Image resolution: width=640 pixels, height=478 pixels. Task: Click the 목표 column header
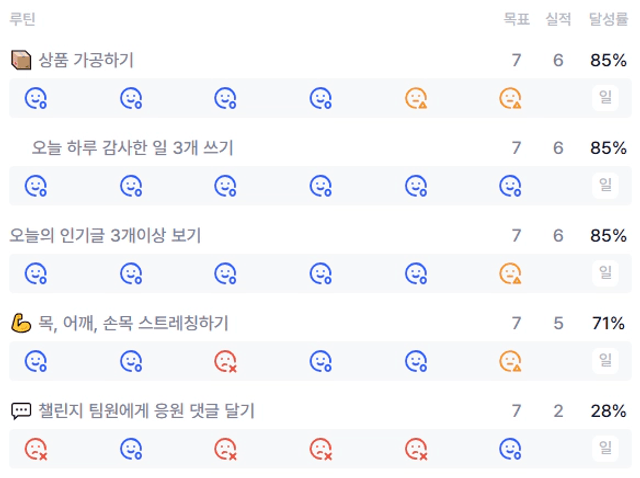516,19
